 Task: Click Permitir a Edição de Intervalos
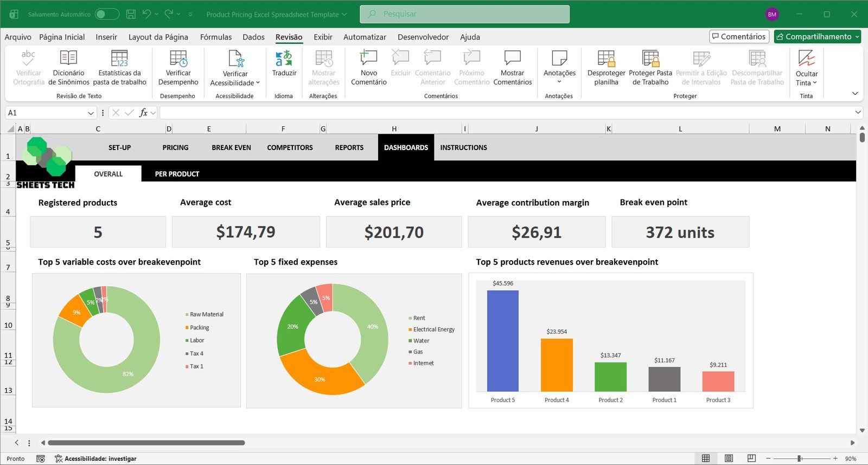pyautogui.click(x=701, y=67)
